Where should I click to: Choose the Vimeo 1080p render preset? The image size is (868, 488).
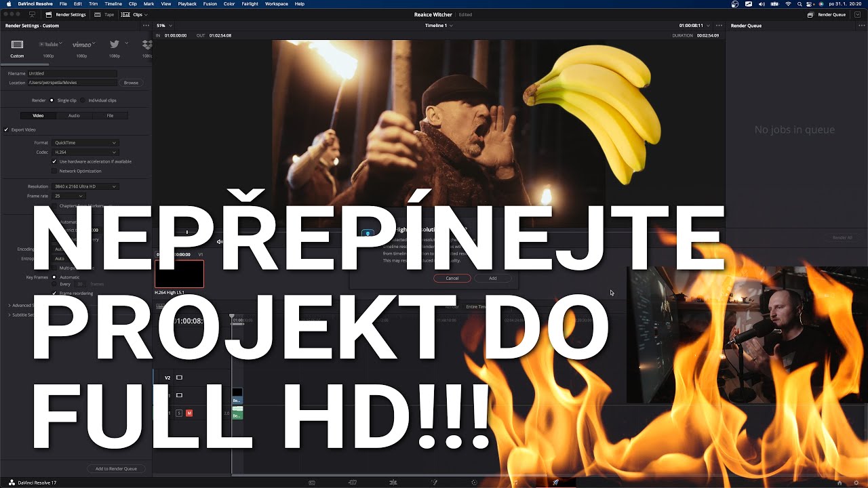click(82, 45)
